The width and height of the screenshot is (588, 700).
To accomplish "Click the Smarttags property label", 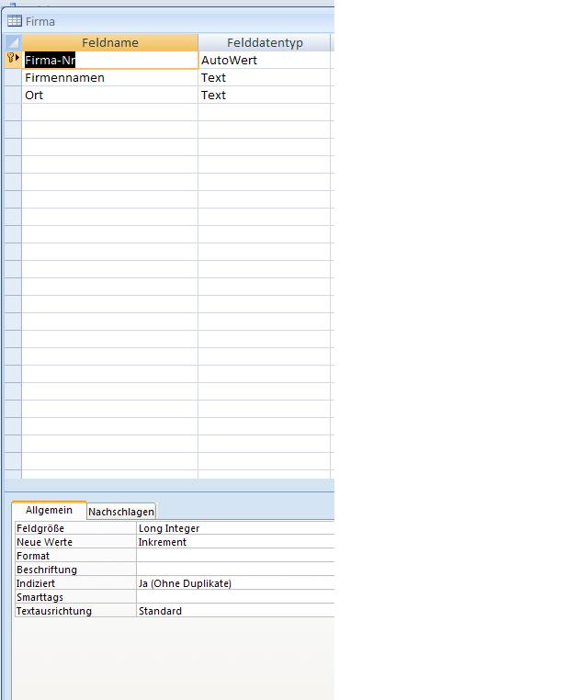I will (40, 597).
